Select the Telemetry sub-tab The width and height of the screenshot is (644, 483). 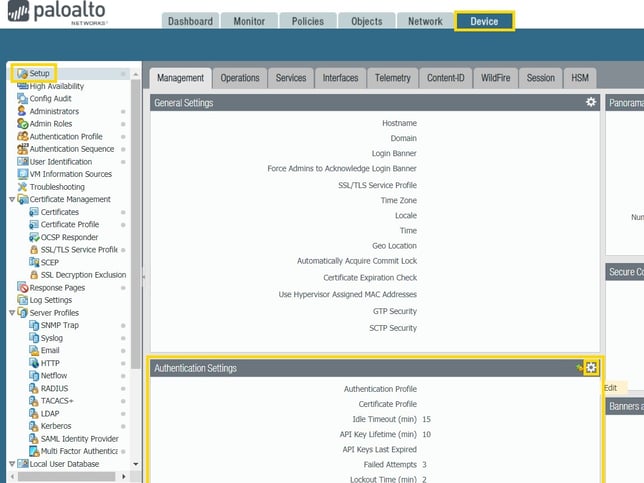(x=392, y=78)
